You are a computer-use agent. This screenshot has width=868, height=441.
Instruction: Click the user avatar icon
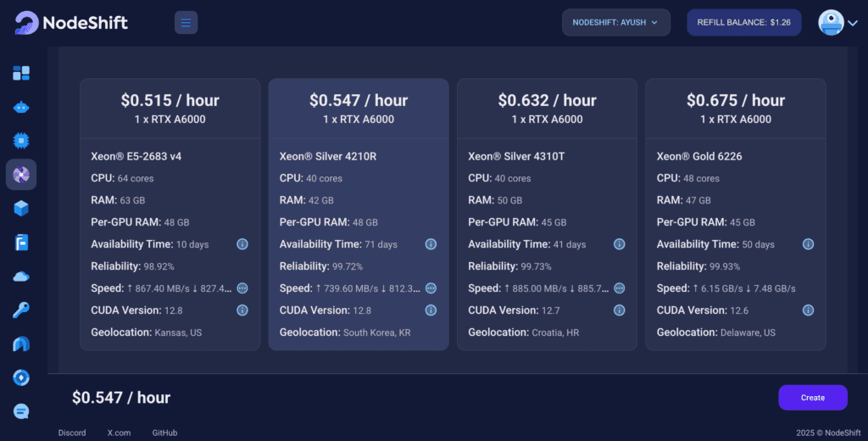831,23
